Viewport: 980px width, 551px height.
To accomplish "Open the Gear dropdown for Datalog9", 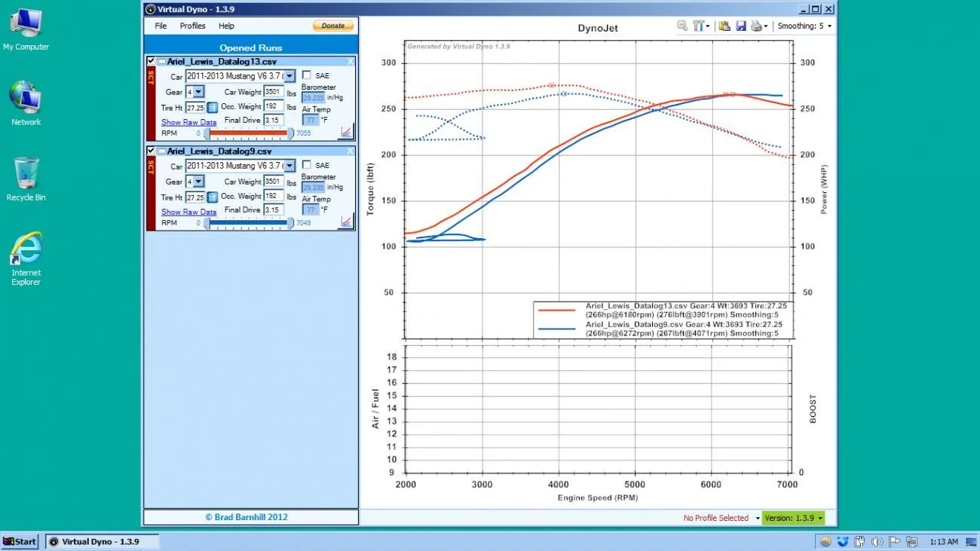I will [198, 182].
